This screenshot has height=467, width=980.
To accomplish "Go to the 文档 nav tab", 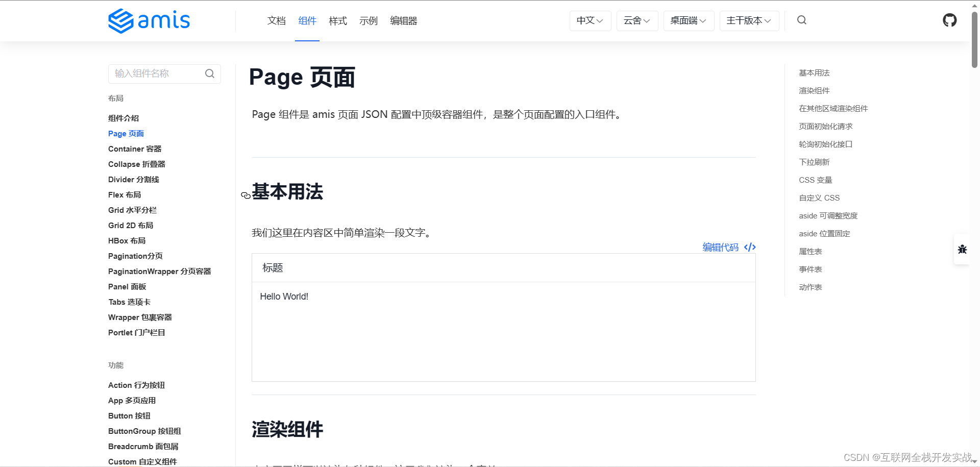I will point(276,21).
